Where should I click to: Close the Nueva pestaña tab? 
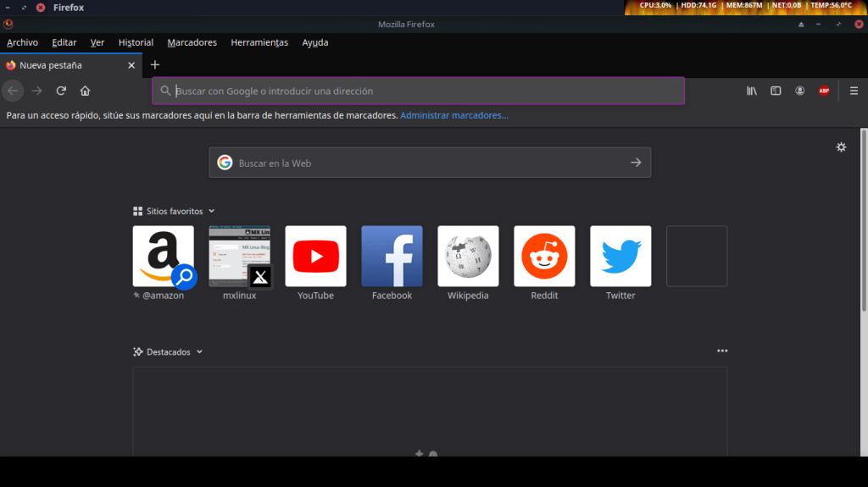coord(131,65)
